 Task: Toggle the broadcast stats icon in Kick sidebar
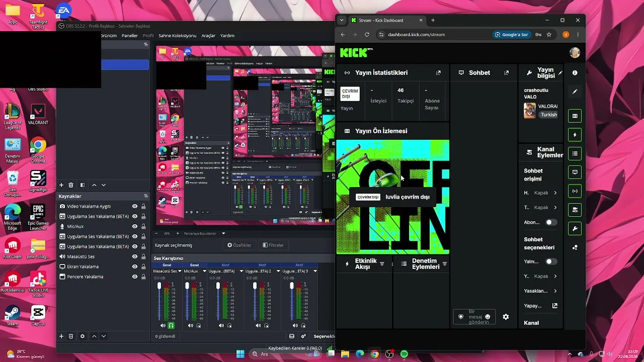tap(575, 191)
